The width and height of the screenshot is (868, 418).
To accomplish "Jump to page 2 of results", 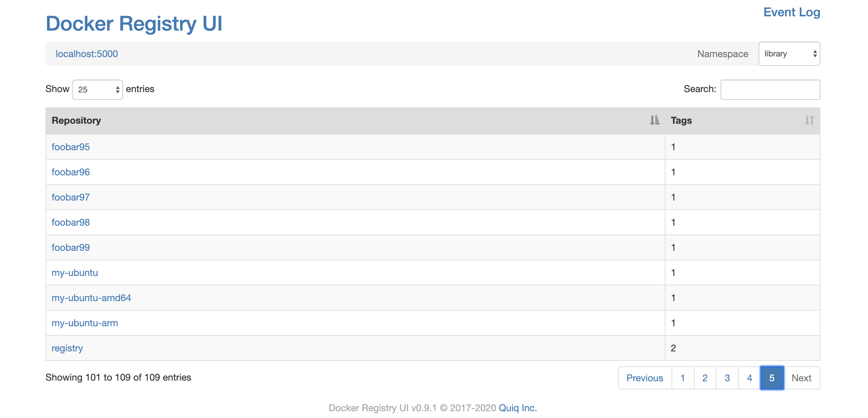I will (x=705, y=378).
